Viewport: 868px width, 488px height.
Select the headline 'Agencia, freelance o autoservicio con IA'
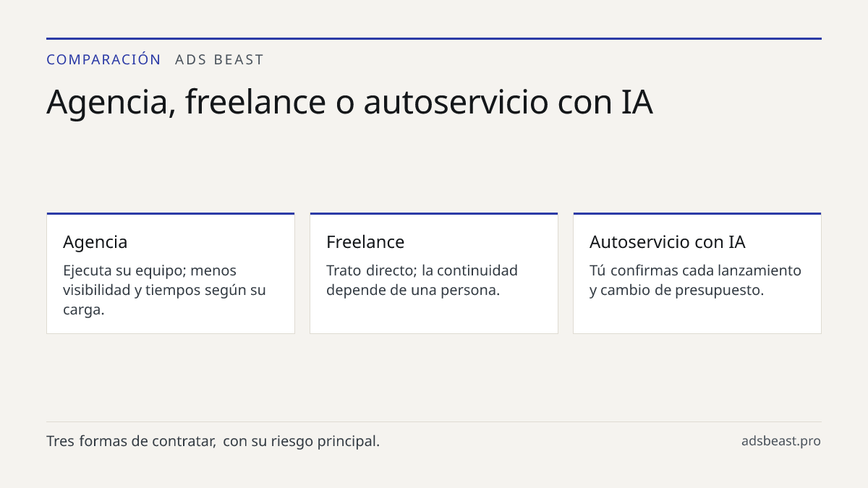(349, 101)
